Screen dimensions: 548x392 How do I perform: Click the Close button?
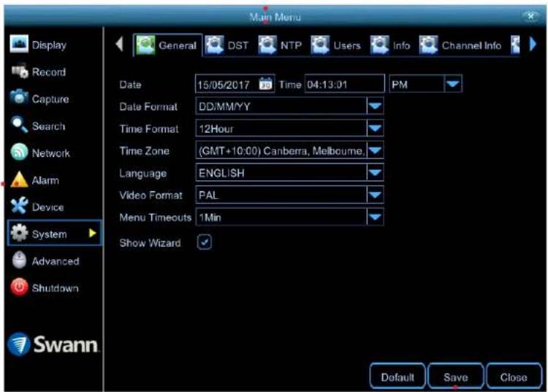pyautogui.click(x=514, y=377)
